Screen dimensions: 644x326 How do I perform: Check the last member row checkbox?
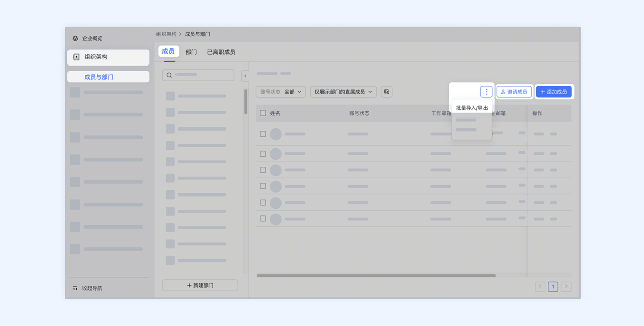(263, 219)
